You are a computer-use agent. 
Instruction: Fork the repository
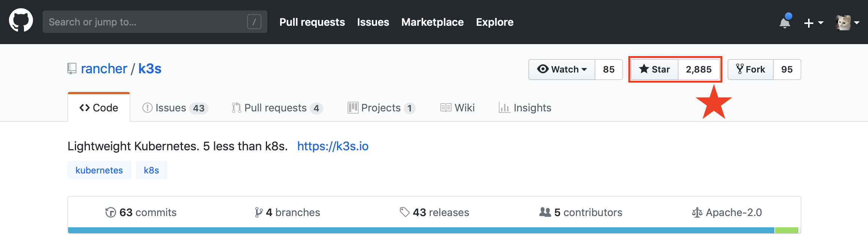[x=750, y=69]
